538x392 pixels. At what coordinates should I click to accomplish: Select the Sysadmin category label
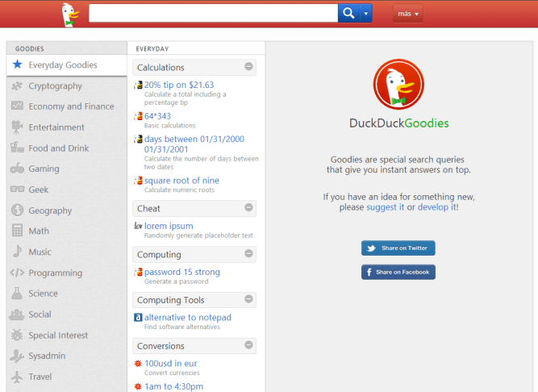pos(47,356)
